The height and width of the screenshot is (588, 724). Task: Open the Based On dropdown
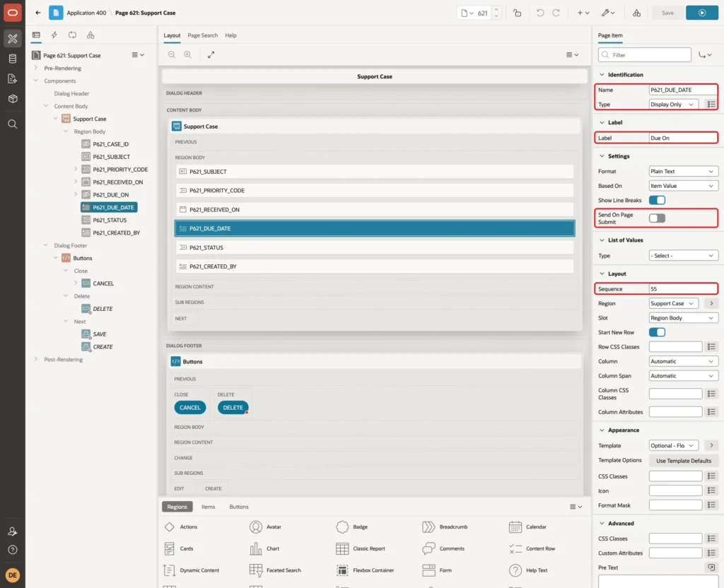point(684,186)
